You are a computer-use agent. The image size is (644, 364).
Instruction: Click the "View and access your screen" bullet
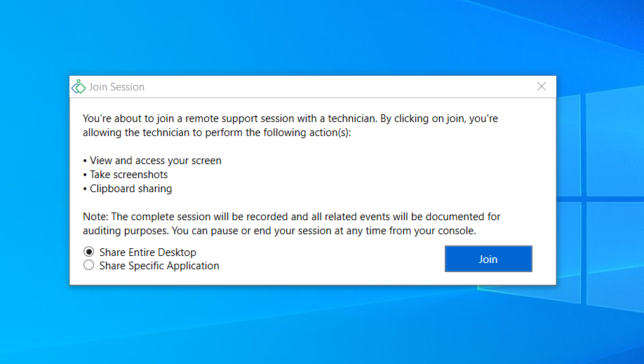pos(155,161)
